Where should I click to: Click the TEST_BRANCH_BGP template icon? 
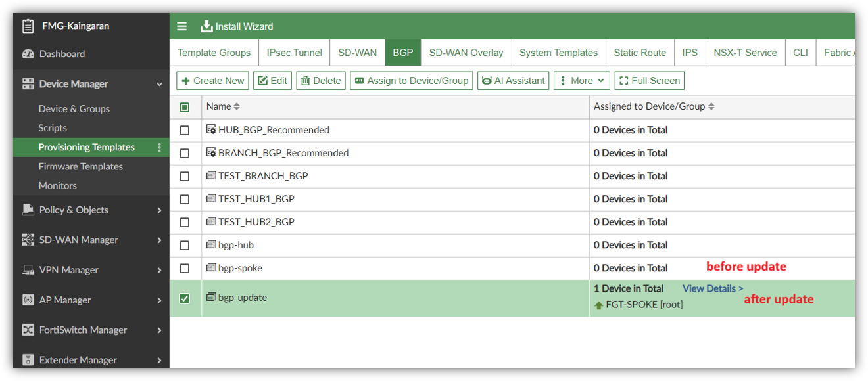(x=211, y=176)
